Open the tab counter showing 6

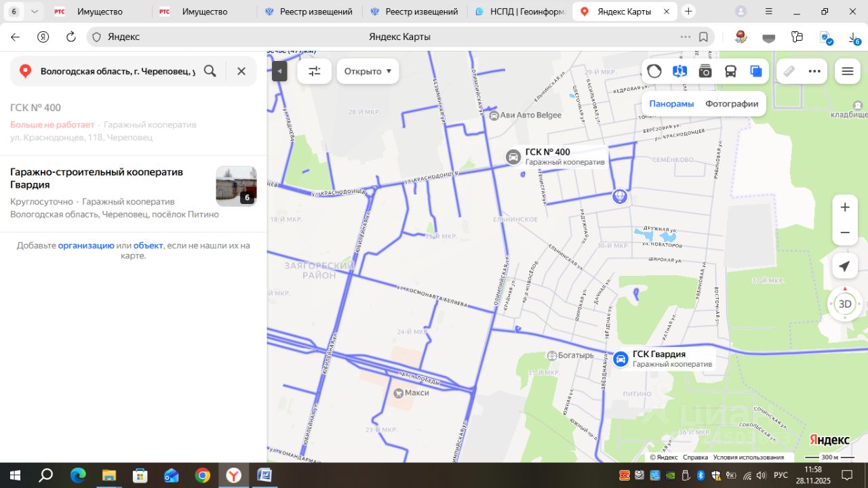pyautogui.click(x=14, y=12)
